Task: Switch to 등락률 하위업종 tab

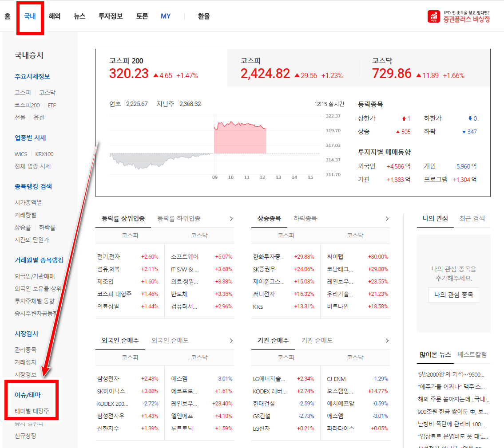Action: click(179, 219)
